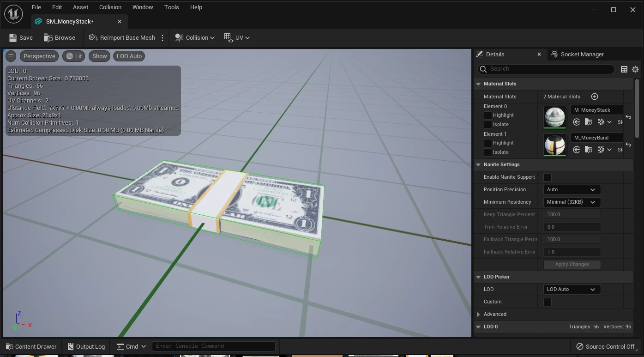The image size is (644, 357).
Task: Open material options icon for Element 1
Action: 601,150
